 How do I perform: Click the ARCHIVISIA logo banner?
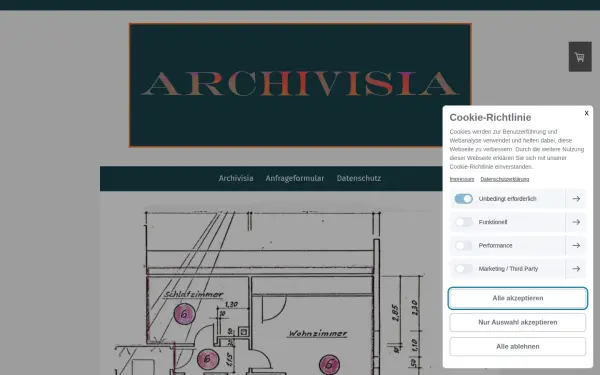(x=300, y=85)
